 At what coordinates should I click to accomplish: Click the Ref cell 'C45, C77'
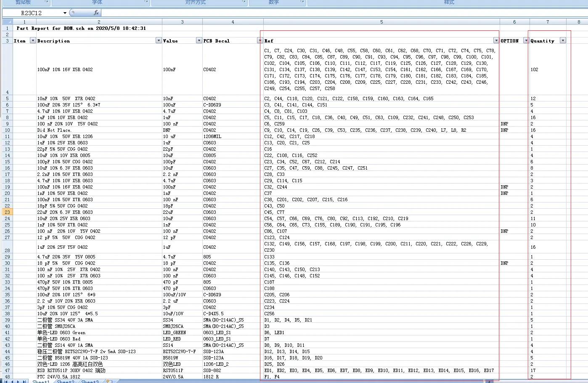click(x=381, y=212)
